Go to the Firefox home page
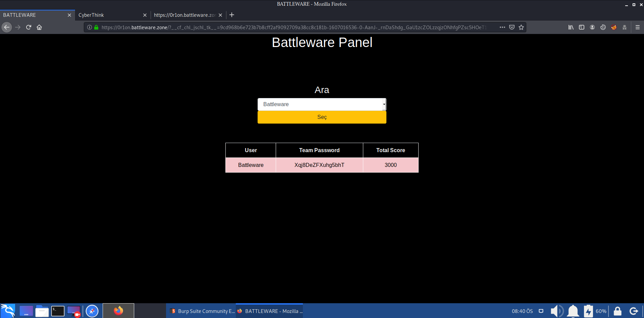644x318 pixels. [39, 27]
